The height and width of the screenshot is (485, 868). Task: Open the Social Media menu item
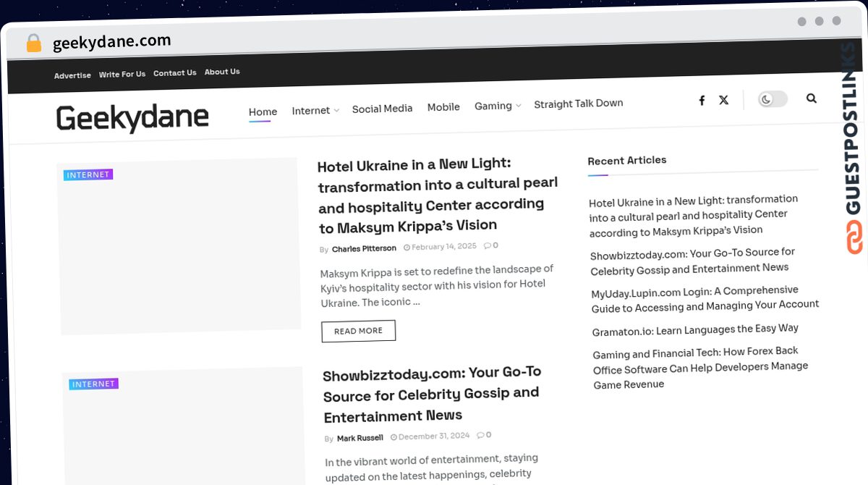[x=382, y=109]
